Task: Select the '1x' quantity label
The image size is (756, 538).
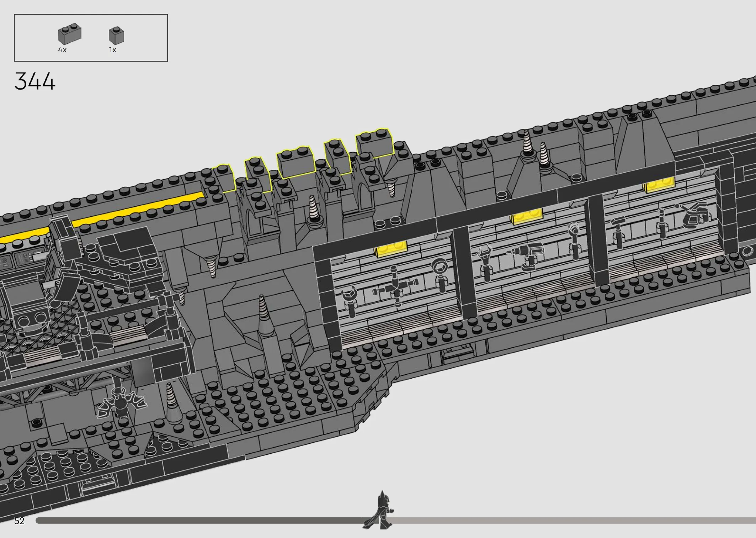Action: click(112, 50)
